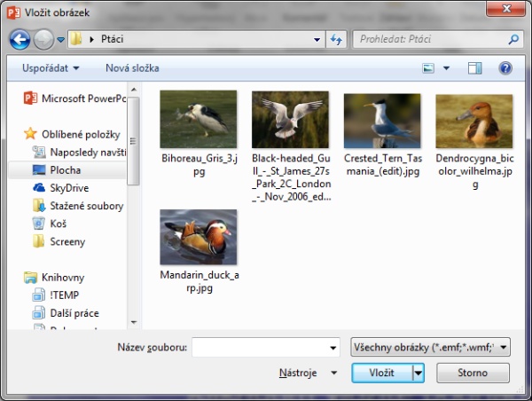Viewport: 532px width, 401px height.
Task: Open the Nástroje tools dropdown
Action: coord(308,373)
